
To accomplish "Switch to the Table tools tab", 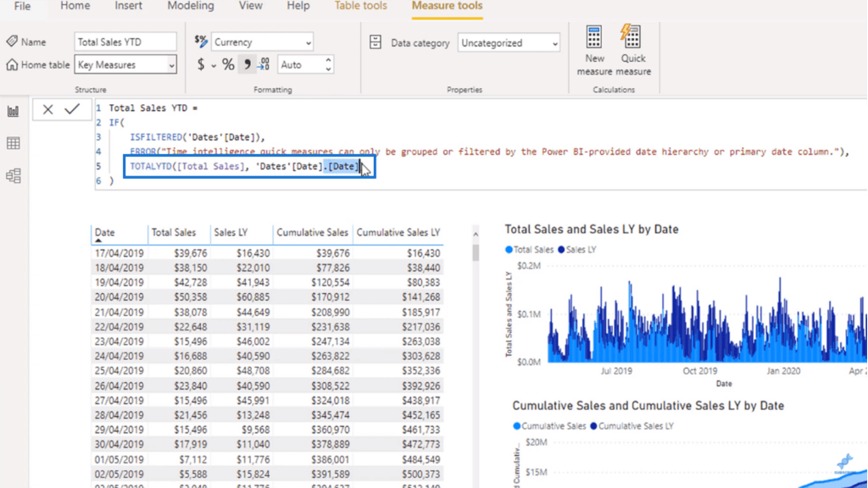I will point(360,6).
